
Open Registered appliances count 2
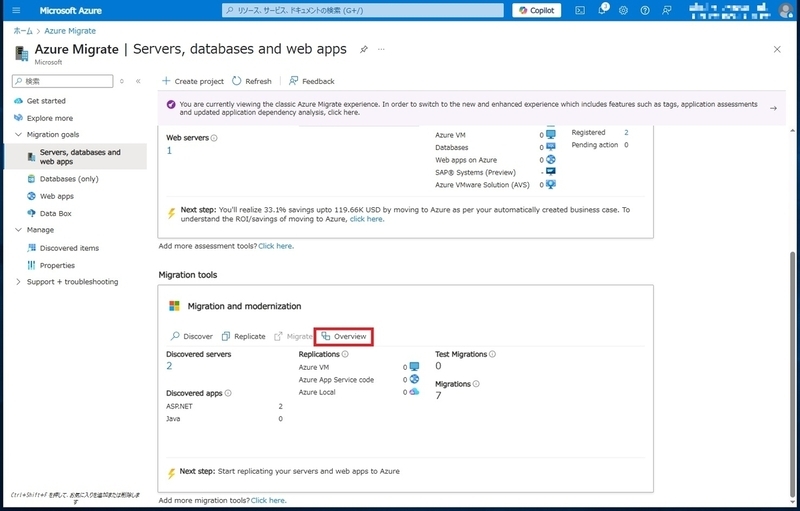coord(626,132)
